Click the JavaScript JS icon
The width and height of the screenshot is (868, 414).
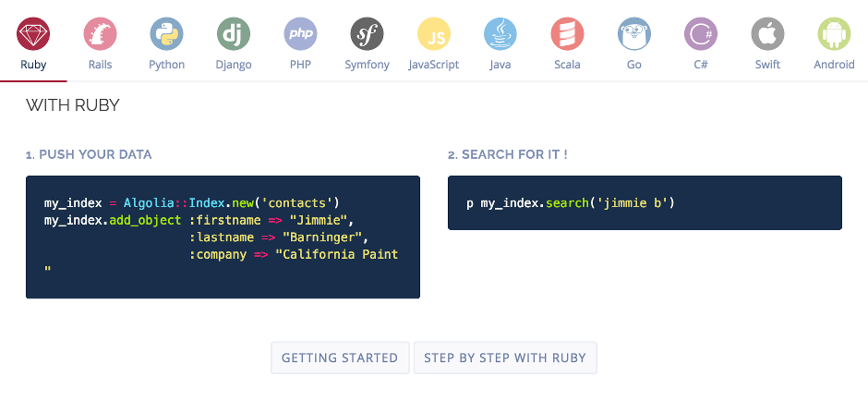point(434,34)
